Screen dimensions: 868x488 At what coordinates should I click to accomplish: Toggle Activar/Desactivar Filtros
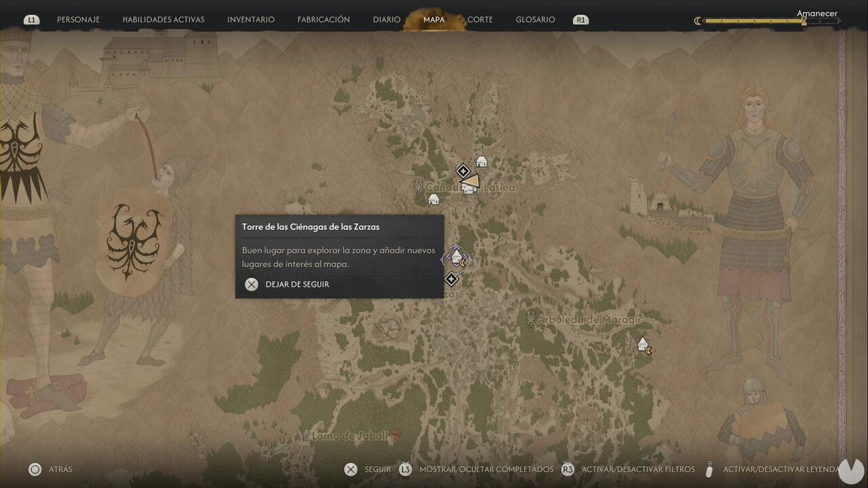coord(639,469)
